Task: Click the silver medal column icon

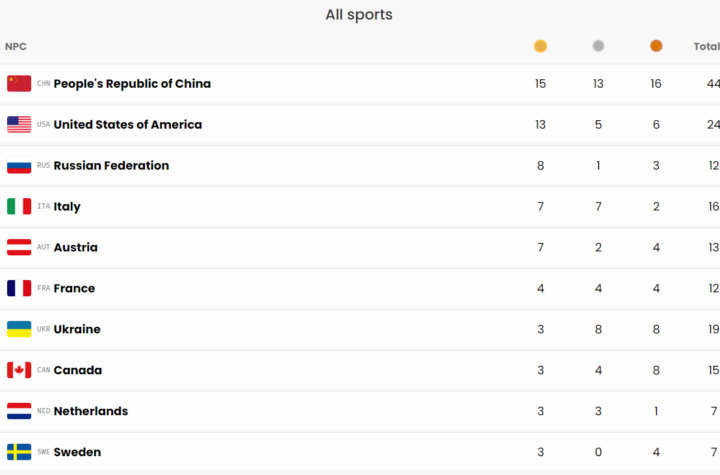Action: tap(598, 46)
